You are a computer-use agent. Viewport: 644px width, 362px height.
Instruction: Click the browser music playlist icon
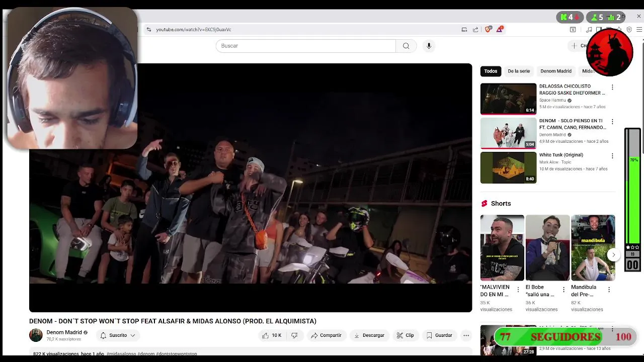(589, 30)
